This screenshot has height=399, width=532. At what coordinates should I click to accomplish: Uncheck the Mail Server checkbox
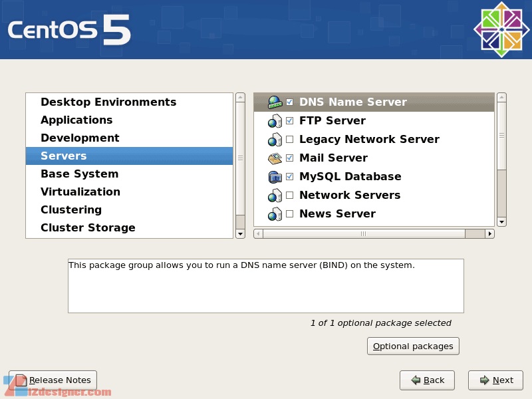click(x=290, y=158)
